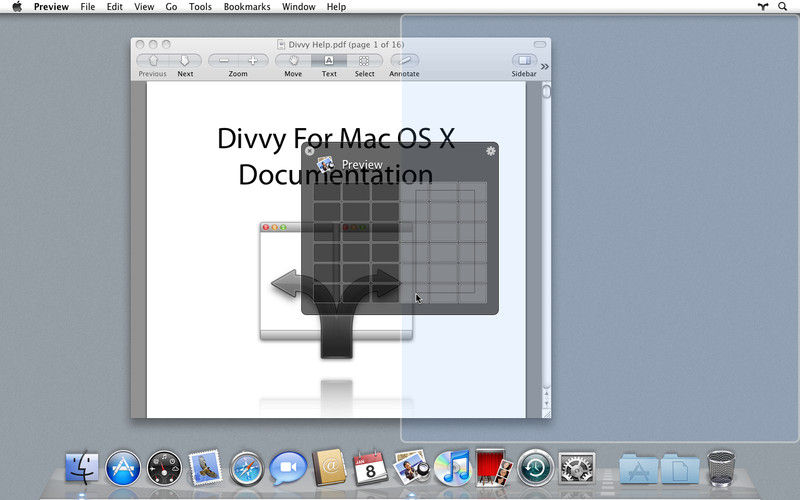Open the Trash in the Dock
The width and height of the screenshot is (800, 500).
(721, 468)
